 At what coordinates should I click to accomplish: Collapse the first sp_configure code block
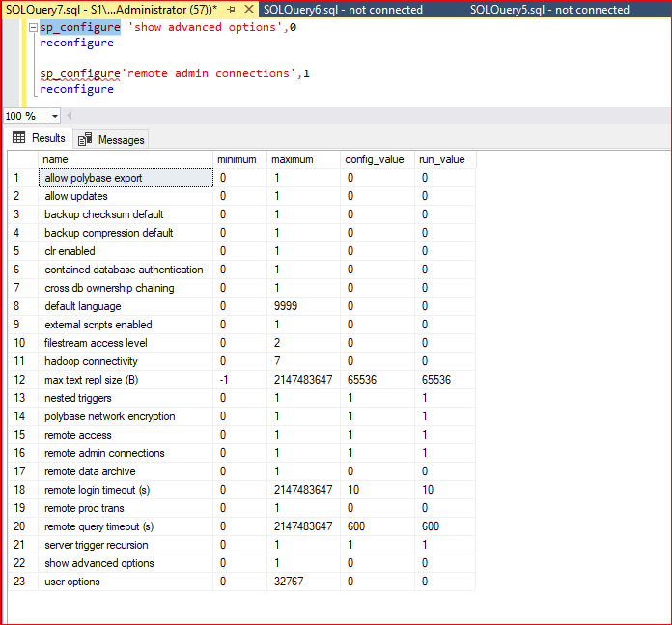click(34, 27)
